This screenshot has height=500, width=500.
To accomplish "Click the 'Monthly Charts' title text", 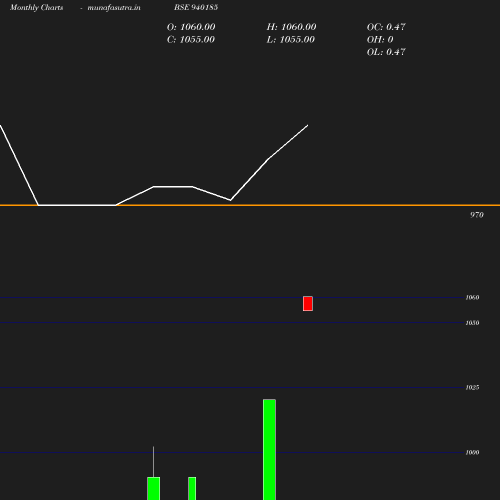I will (36, 8).
